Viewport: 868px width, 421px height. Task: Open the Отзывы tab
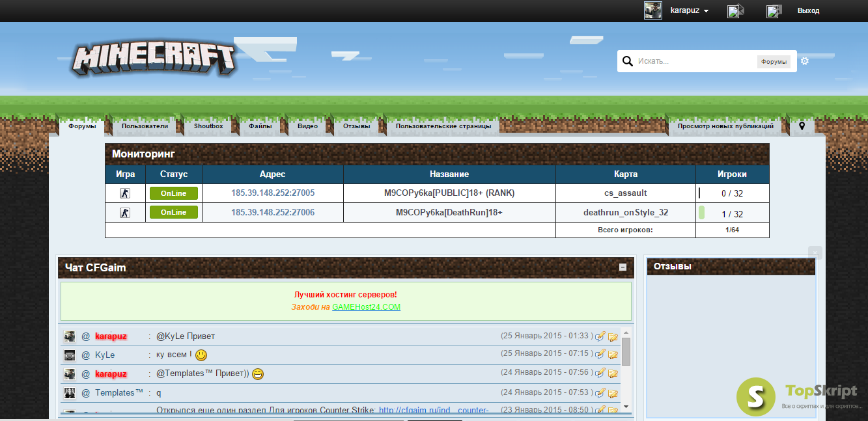(x=357, y=126)
